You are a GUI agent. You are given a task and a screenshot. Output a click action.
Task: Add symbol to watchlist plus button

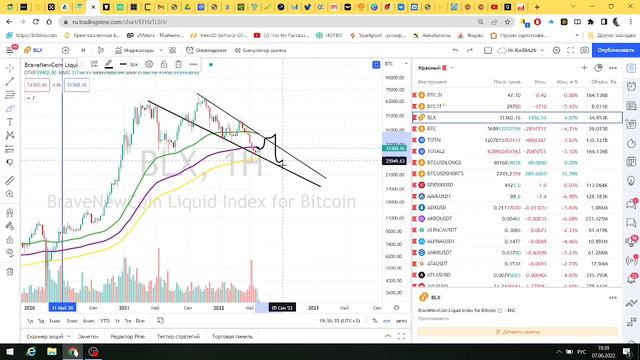point(584,68)
